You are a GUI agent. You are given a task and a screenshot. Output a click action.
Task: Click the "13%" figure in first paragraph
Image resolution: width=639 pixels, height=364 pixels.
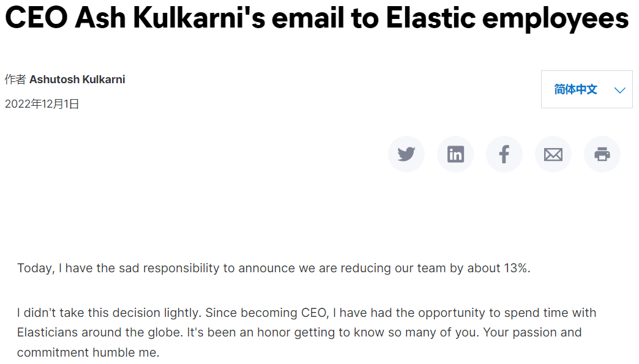point(517,269)
